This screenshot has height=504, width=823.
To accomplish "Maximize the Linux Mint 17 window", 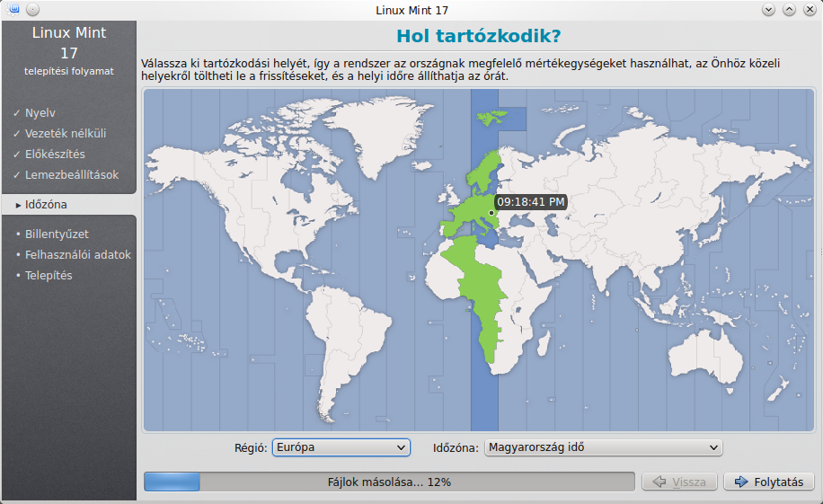I will [x=789, y=10].
